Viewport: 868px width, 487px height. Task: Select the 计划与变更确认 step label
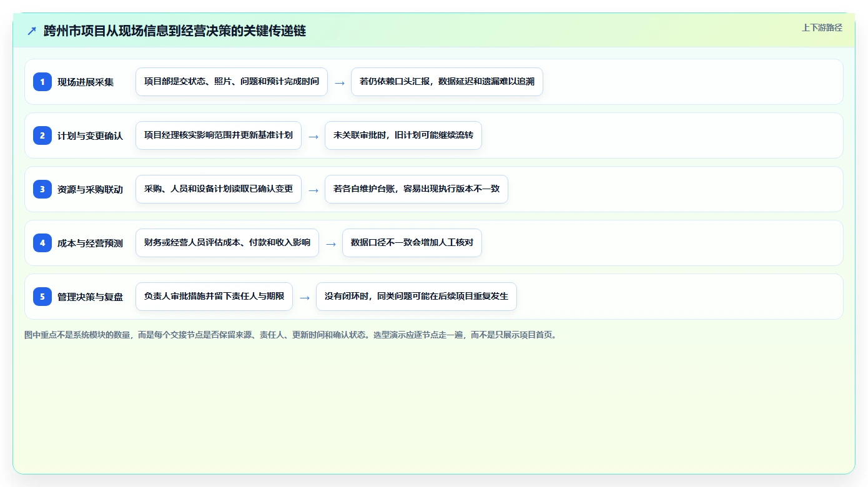point(90,135)
